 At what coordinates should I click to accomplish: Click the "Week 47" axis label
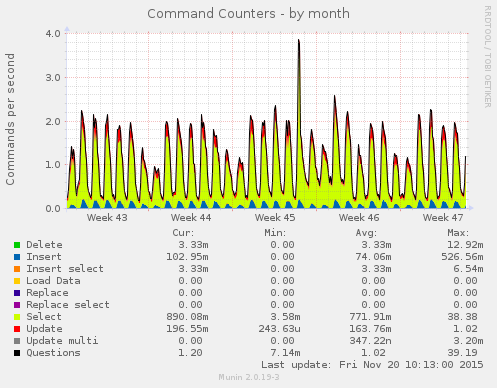[x=443, y=218]
